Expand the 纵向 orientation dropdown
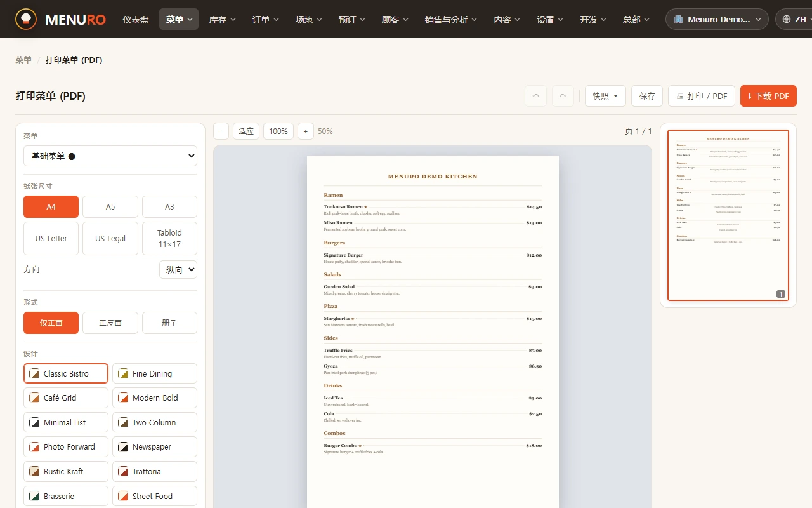Image resolution: width=812 pixels, height=508 pixels. coord(178,269)
